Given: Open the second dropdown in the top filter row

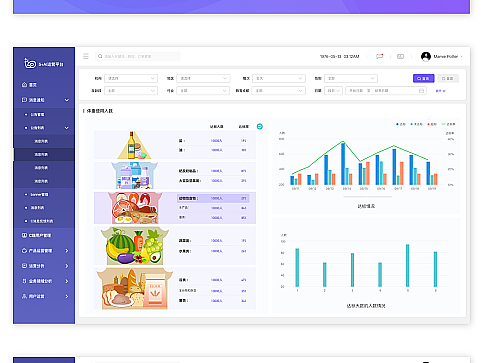Looking at the screenshot, I should pos(203,78).
